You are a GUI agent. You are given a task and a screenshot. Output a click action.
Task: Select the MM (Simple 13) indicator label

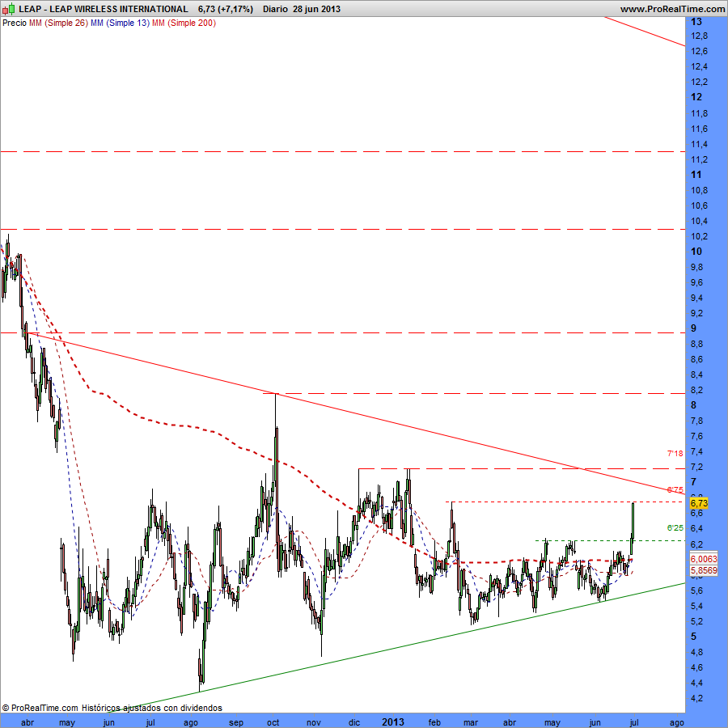(121, 23)
